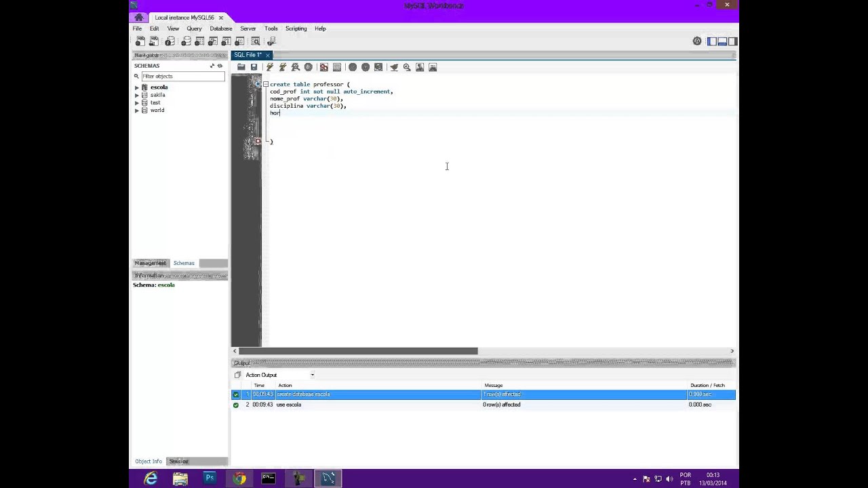Open the File menu

[137, 28]
